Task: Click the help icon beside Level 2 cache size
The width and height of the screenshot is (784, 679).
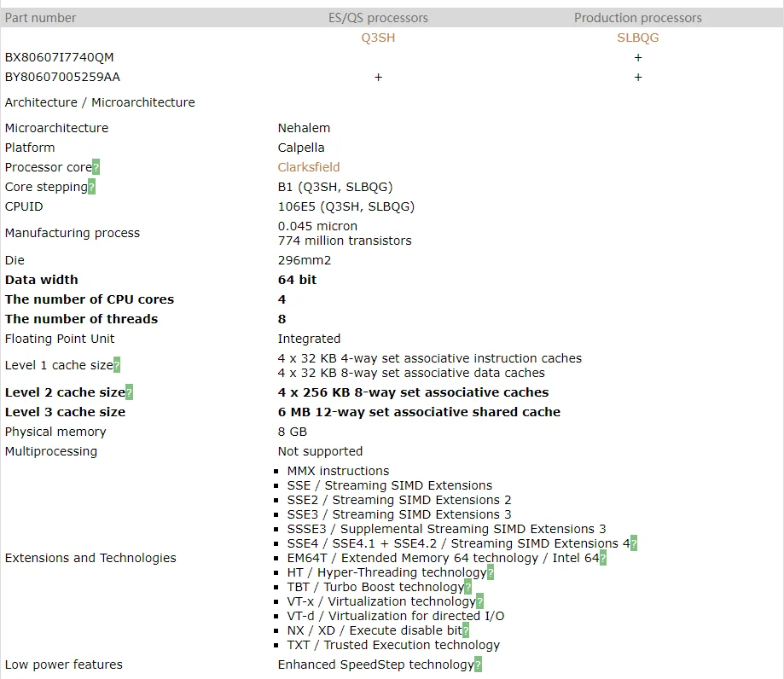Action: click(x=129, y=392)
